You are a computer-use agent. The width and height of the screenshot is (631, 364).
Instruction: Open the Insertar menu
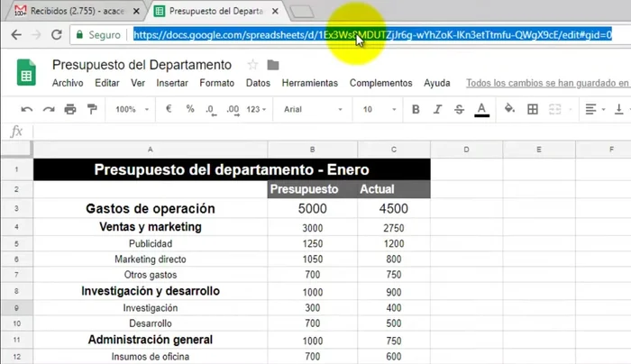[x=172, y=83]
